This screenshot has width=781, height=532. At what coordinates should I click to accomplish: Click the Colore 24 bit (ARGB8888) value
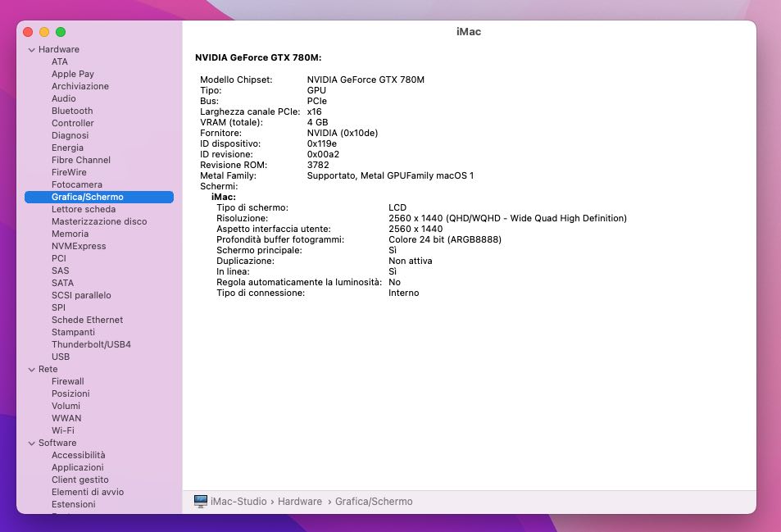point(445,239)
